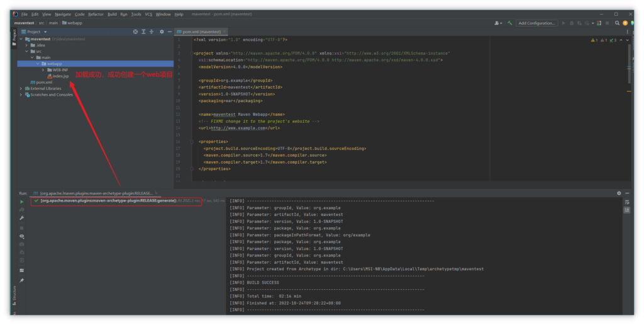This screenshot has height=325, width=644.
Task: Click the orange IDE update icon
Action: click(625, 23)
